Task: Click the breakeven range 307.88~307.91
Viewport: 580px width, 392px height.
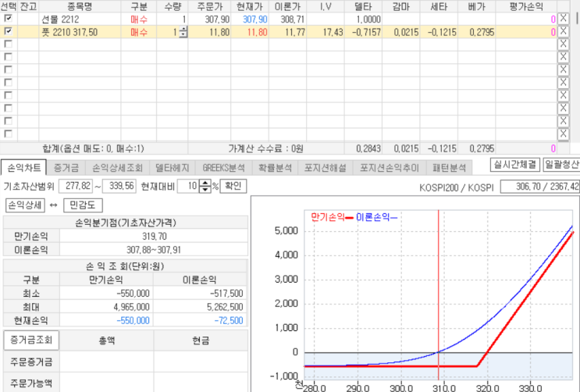Action: point(154,250)
